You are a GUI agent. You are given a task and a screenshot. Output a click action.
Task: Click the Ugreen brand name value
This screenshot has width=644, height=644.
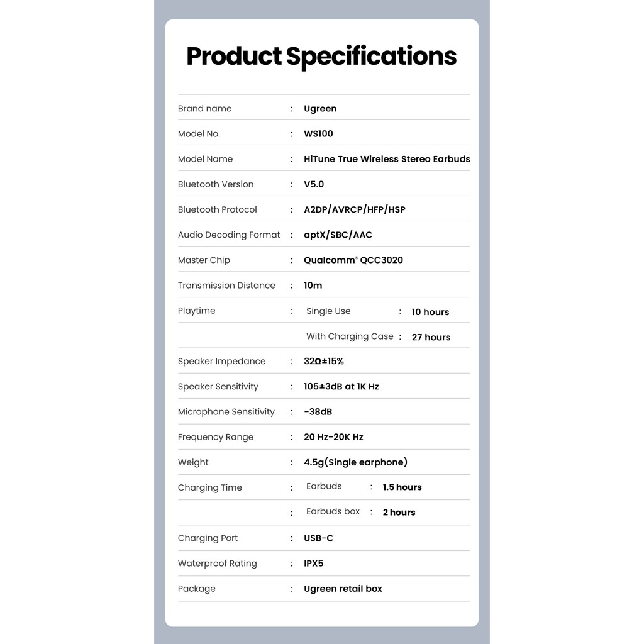pyautogui.click(x=320, y=109)
